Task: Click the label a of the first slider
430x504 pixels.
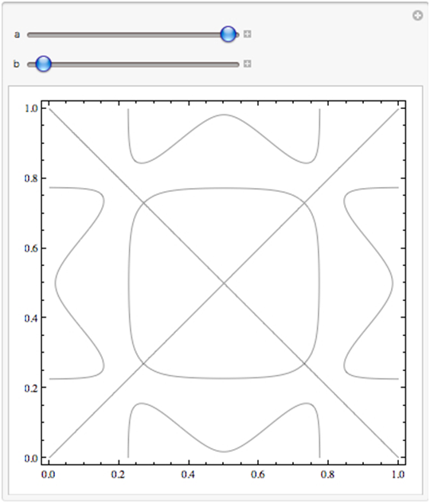Action: 17,35
